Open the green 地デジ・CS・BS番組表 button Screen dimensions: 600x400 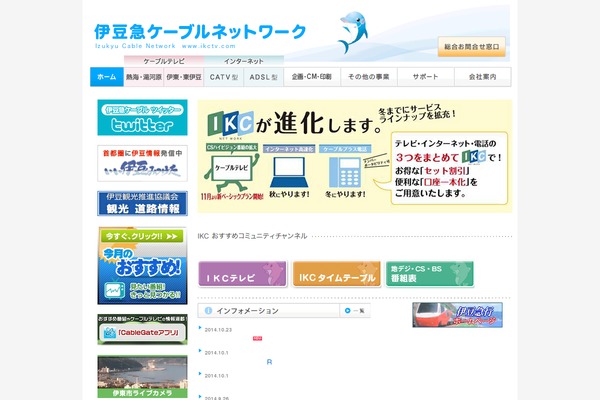[x=430, y=274]
